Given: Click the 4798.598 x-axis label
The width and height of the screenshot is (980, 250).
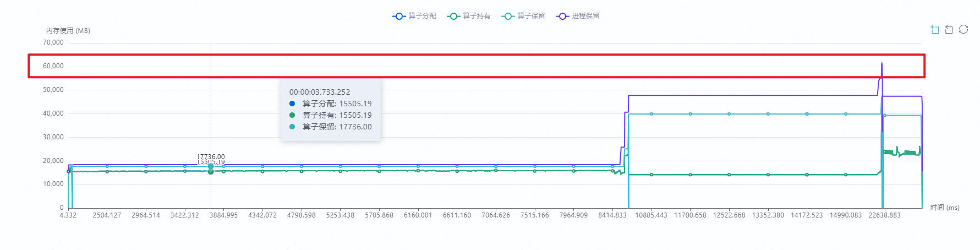Looking at the screenshot, I should pos(302,215).
